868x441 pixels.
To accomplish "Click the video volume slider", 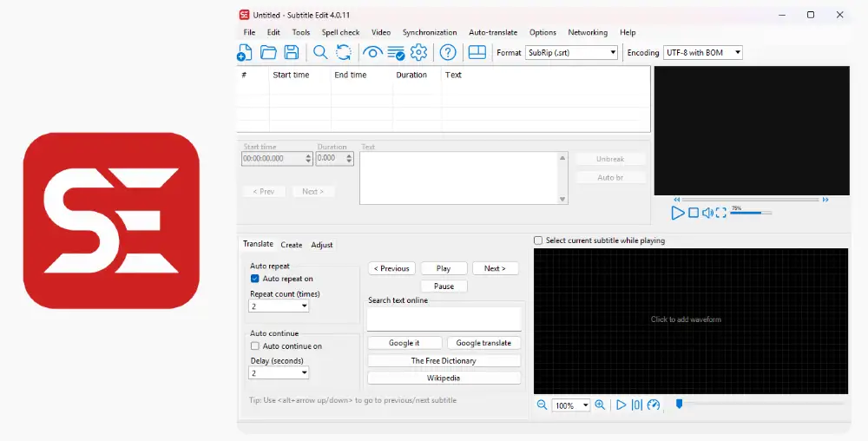I will (751, 213).
